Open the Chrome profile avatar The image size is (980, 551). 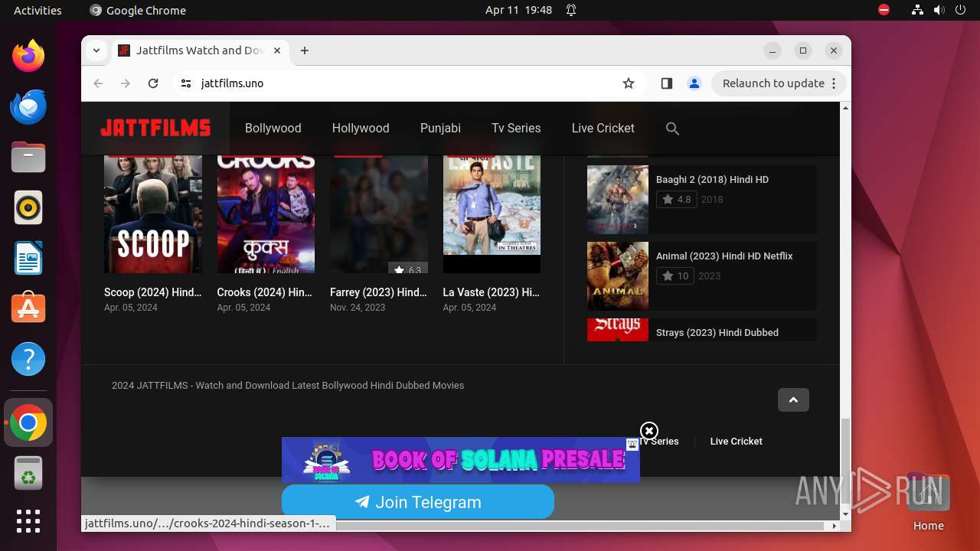tap(694, 83)
